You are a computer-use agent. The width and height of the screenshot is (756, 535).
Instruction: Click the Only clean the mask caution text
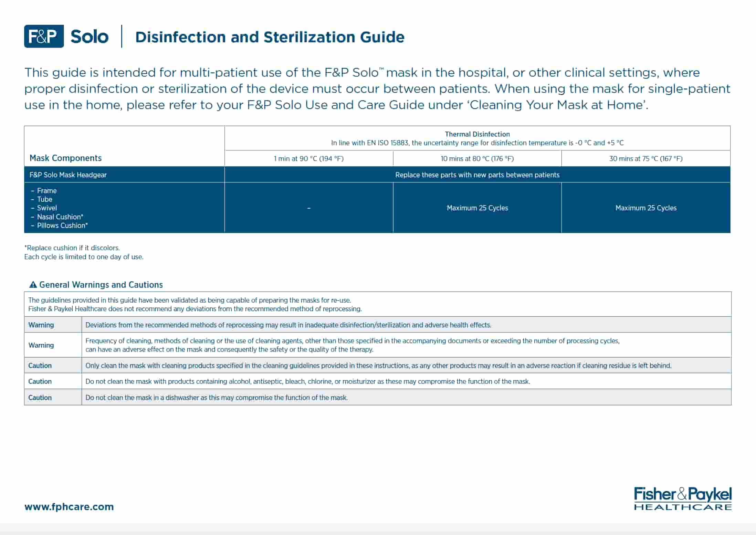click(378, 365)
